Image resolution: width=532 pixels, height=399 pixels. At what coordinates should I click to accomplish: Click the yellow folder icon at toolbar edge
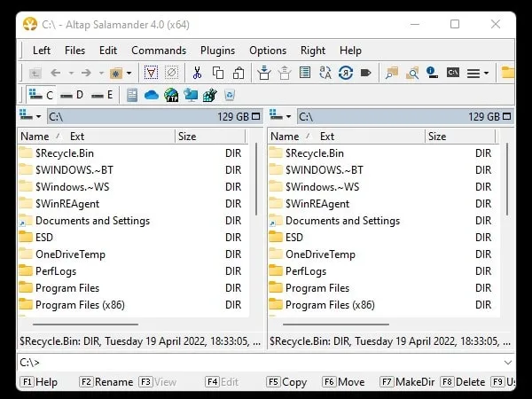click(507, 73)
